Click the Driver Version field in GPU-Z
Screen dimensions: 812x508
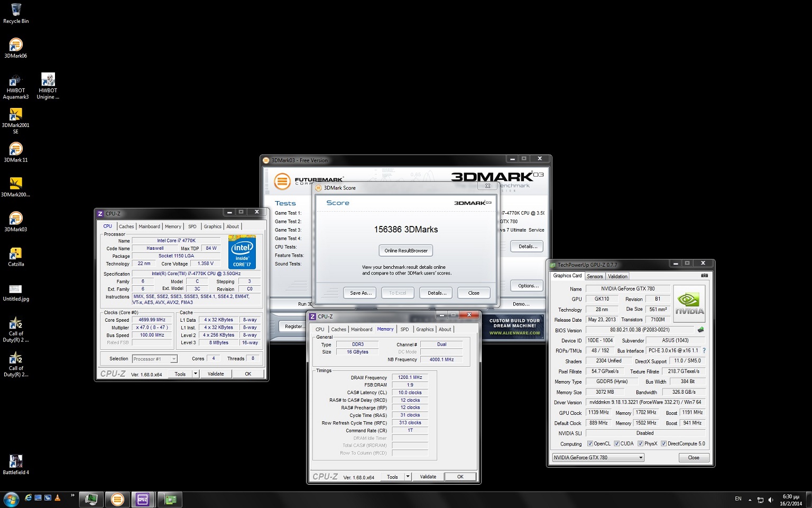point(645,402)
